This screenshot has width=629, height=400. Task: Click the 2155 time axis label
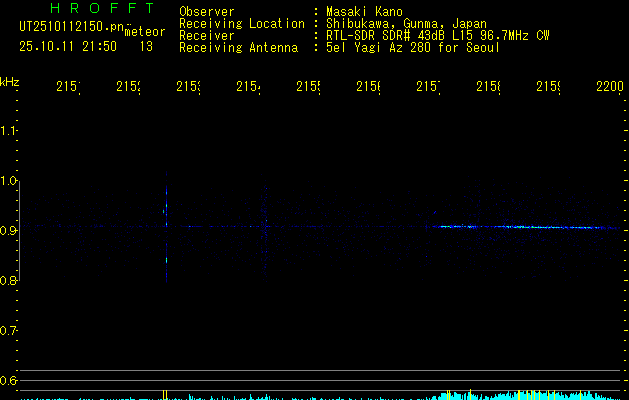308,86
